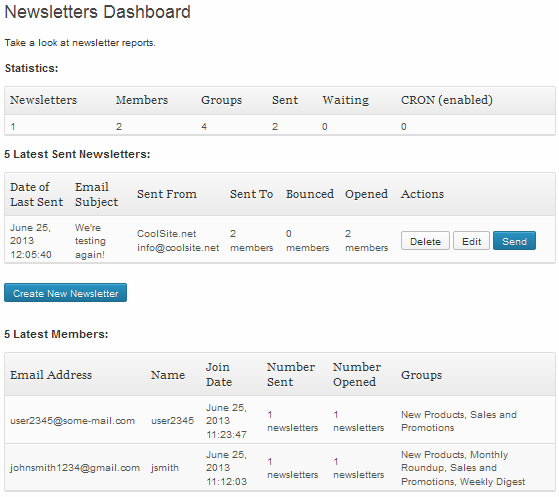Screen dimensions: 559x497
Task: Click the jsmith name cell
Action: coord(165,468)
